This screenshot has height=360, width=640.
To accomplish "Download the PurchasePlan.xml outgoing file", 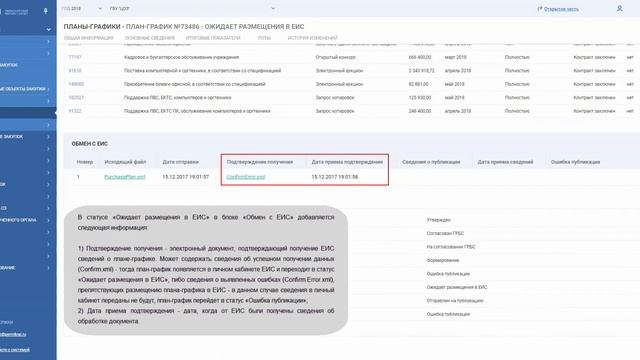I will coord(125,177).
